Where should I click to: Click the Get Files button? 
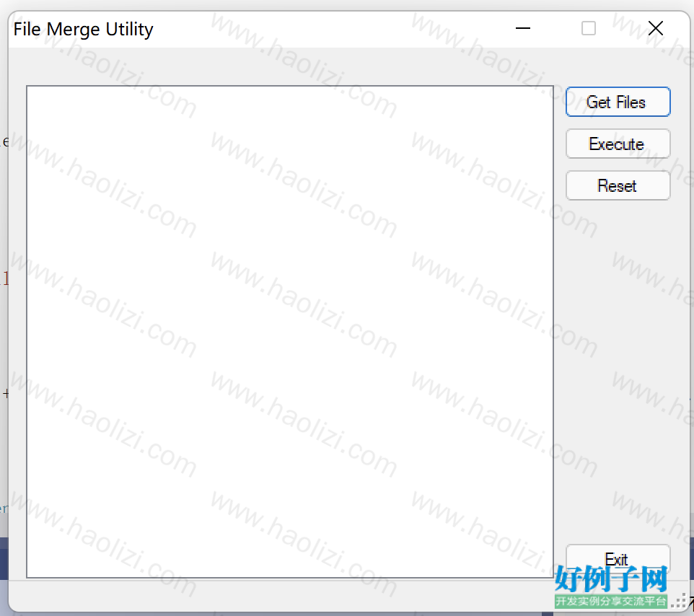[x=618, y=102]
